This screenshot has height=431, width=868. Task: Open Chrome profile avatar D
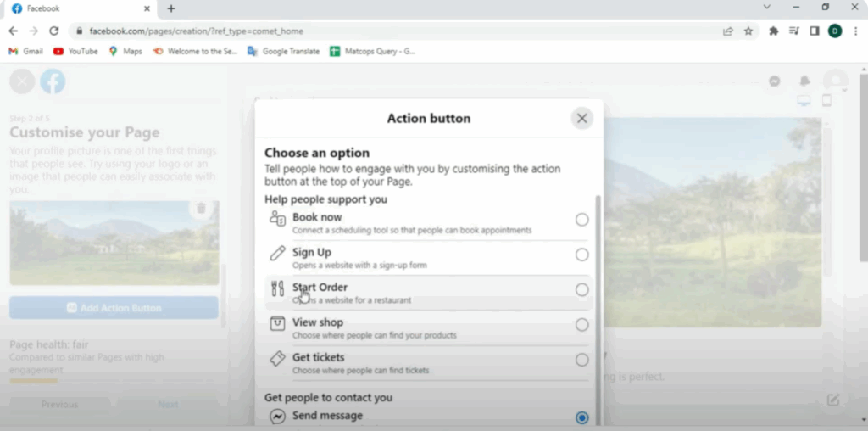click(x=835, y=31)
